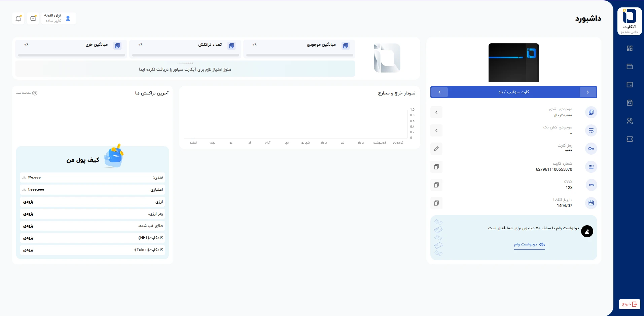644x316 pixels.
Task: Copy the card expiry date 1404/07
Action: click(436, 203)
